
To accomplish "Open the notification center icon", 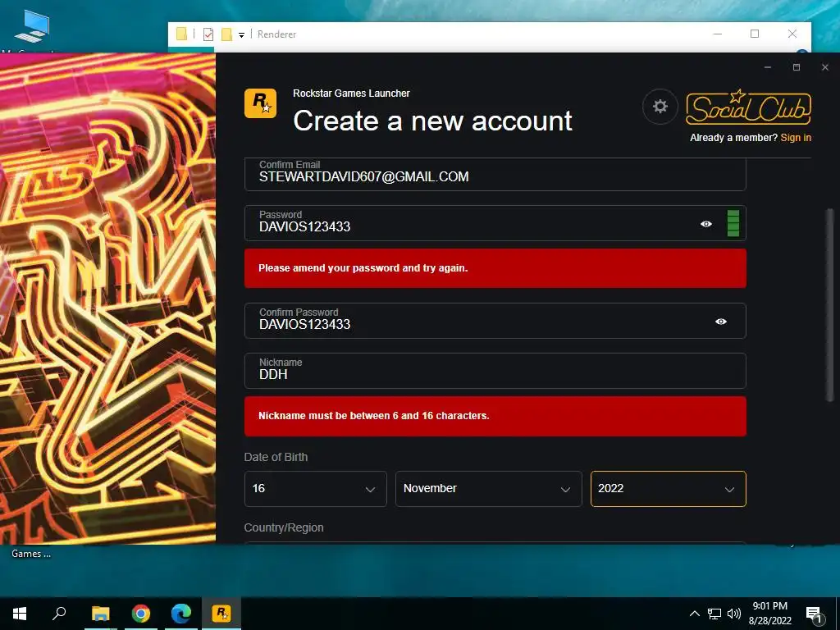I will pos(815,614).
